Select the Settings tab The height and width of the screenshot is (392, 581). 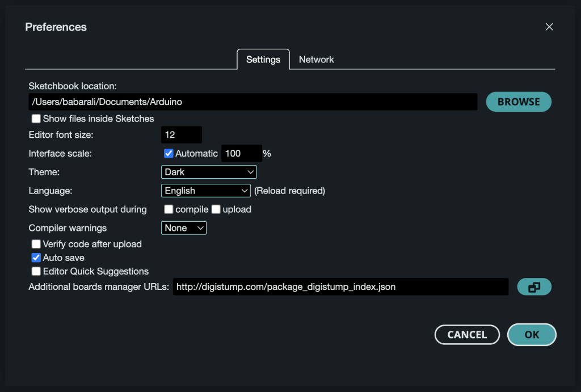click(x=263, y=59)
